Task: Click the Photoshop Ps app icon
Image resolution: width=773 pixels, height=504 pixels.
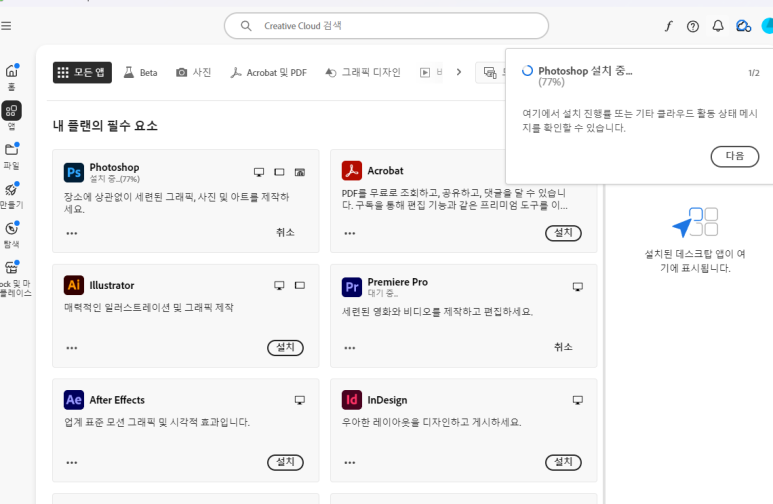Action: click(x=74, y=172)
